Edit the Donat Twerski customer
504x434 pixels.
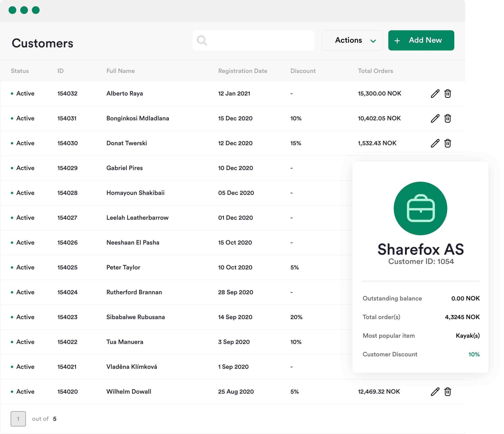(435, 143)
